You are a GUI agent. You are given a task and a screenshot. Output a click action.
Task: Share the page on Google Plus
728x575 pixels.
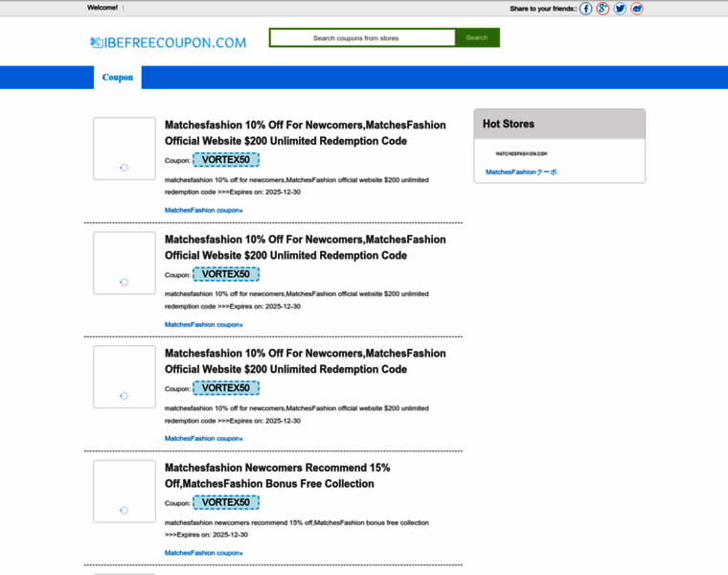603,9
